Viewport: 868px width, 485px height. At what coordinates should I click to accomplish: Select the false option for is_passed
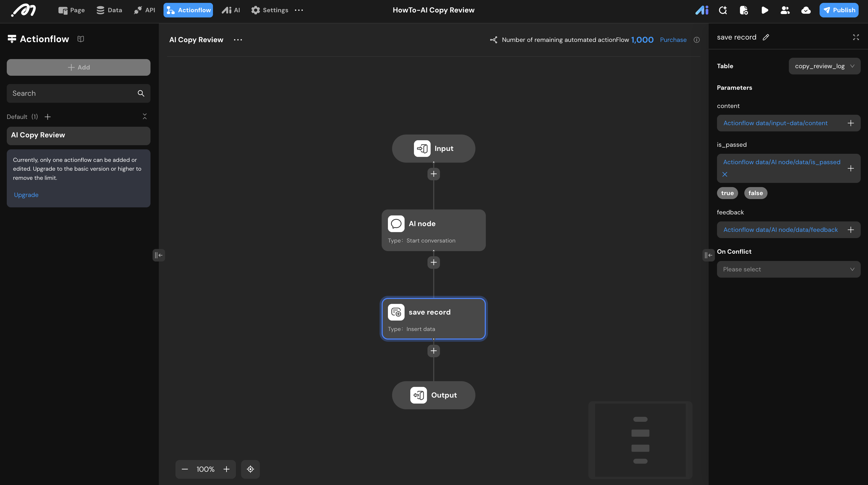point(756,193)
